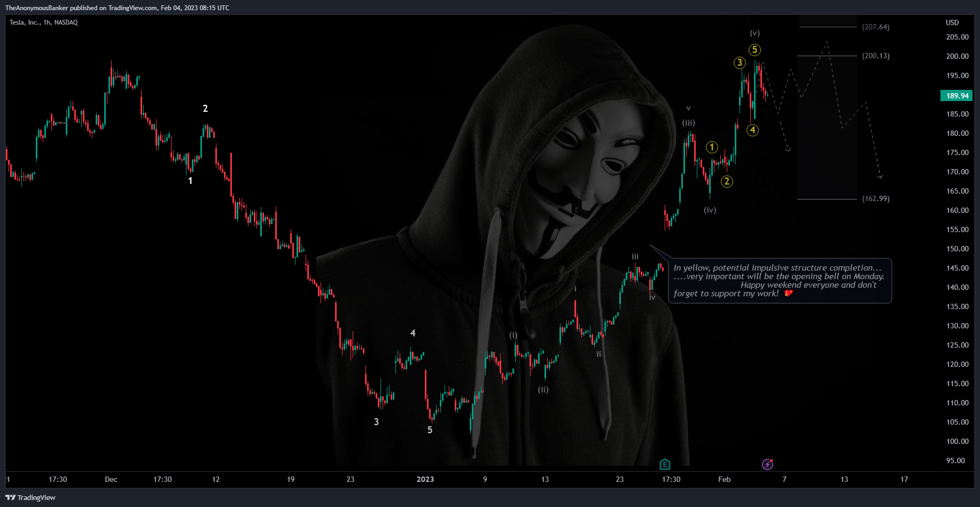The image size is (980, 507).
Task: Select the (iv) sub-wave label
Action: pyautogui.click(x=710, y=210)
